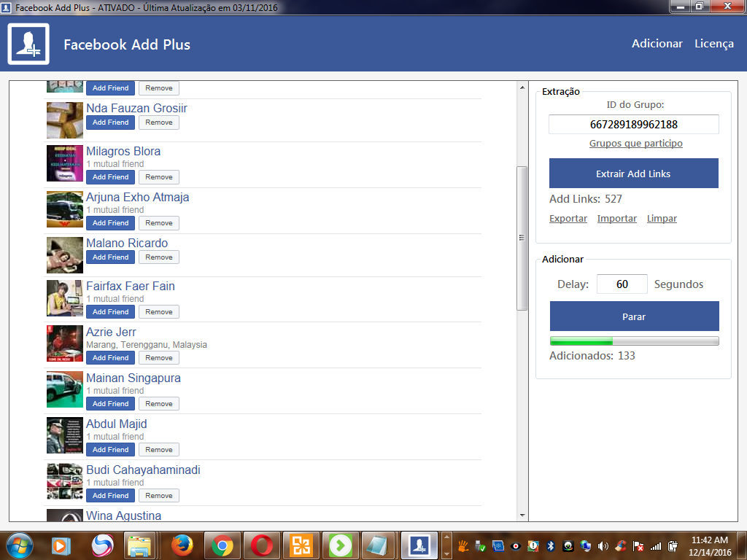
Task: Click the safely remove hardware tray icon
Action: pos(480,546)
